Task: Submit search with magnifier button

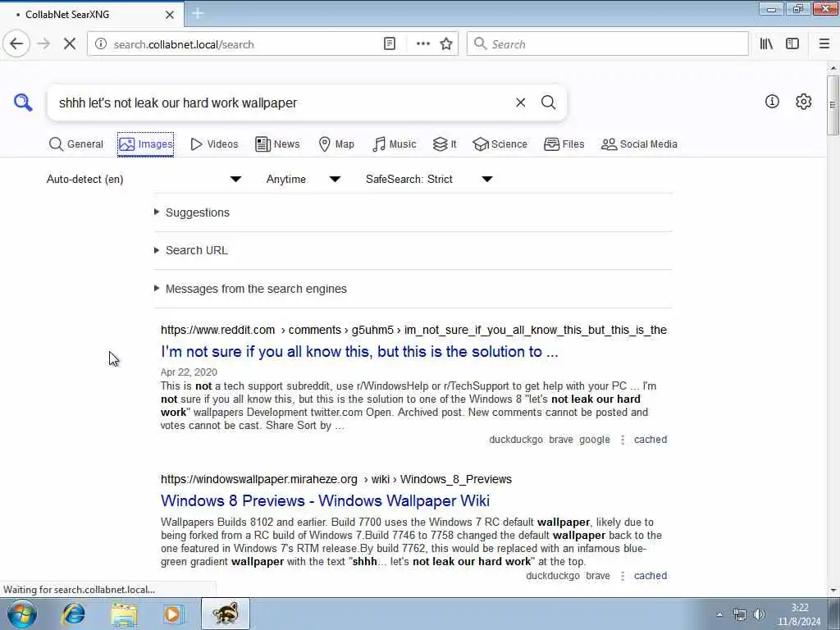Action: (548, 103)
